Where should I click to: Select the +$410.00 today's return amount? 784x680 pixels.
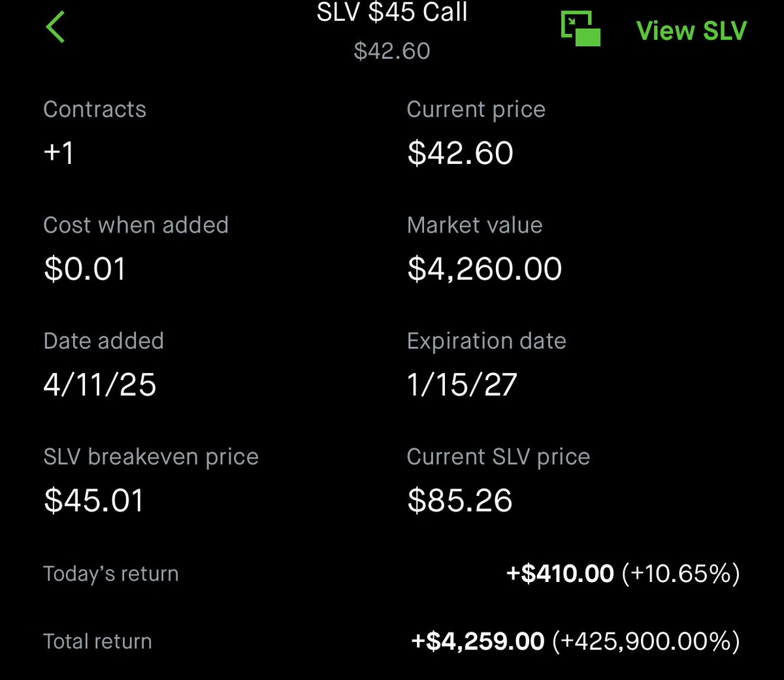click(561, 574)
